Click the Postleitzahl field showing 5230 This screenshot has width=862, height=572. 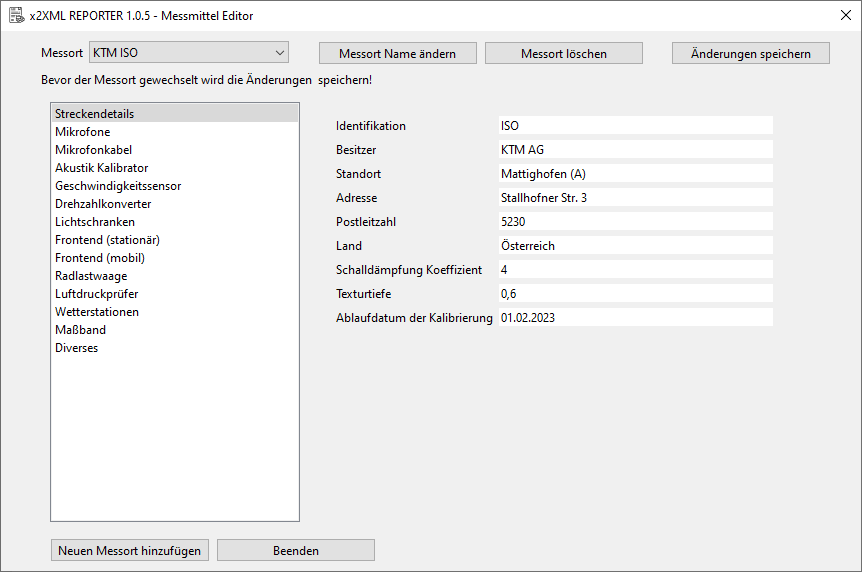[635, 222]
